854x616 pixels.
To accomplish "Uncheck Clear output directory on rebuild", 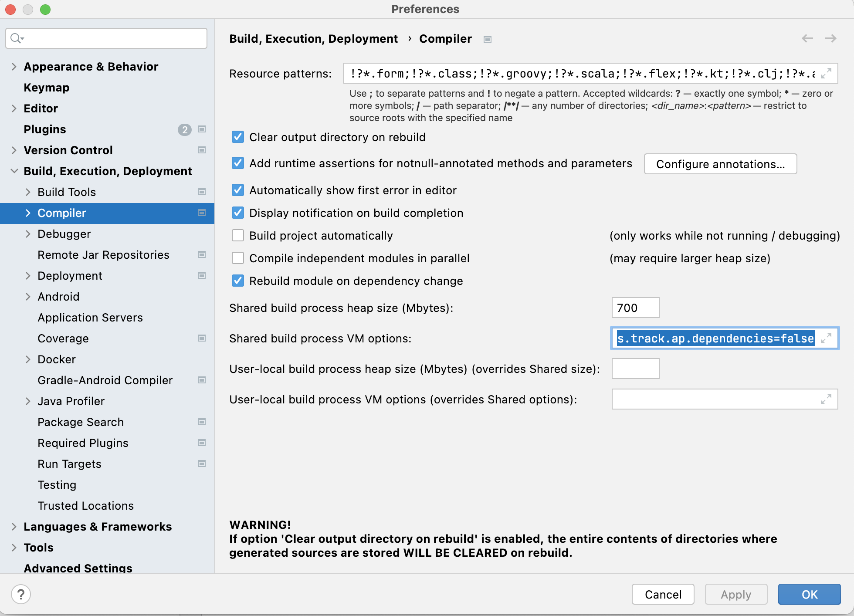I will (x=238, y=137).
